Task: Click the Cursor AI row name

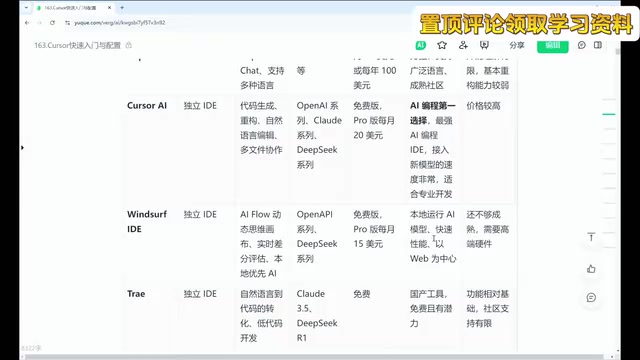Action: 147,106
